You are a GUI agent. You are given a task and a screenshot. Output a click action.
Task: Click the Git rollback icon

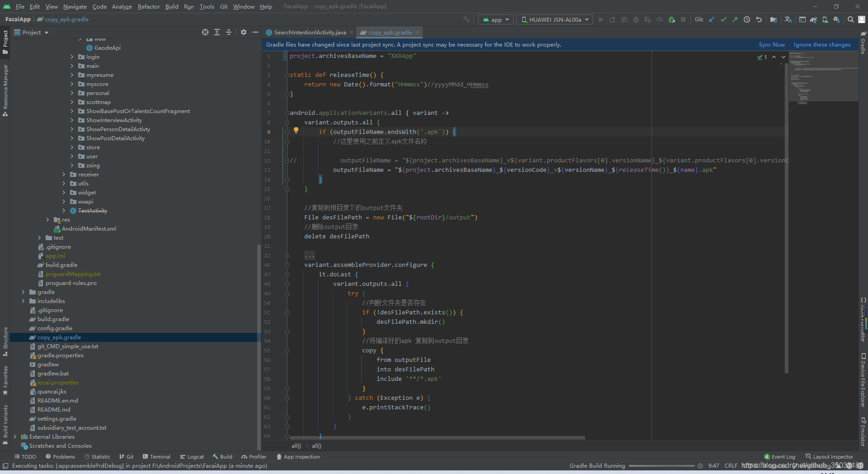pos(759,19)
